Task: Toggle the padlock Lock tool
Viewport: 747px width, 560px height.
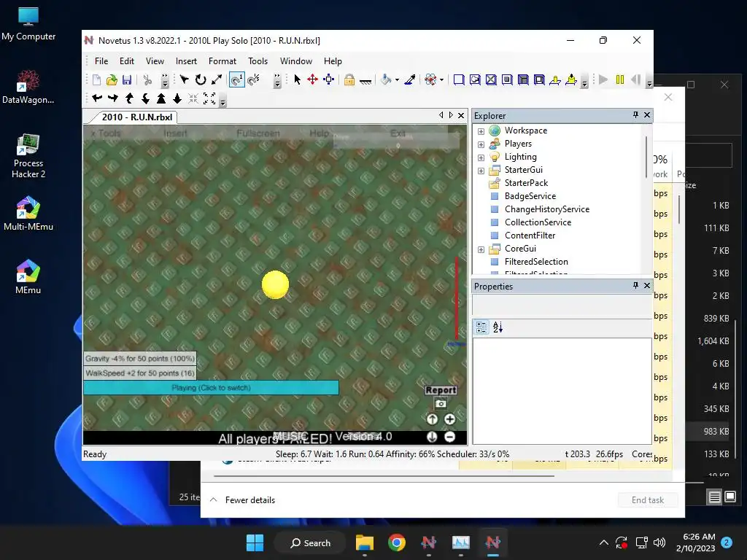Action: point(349,79)
